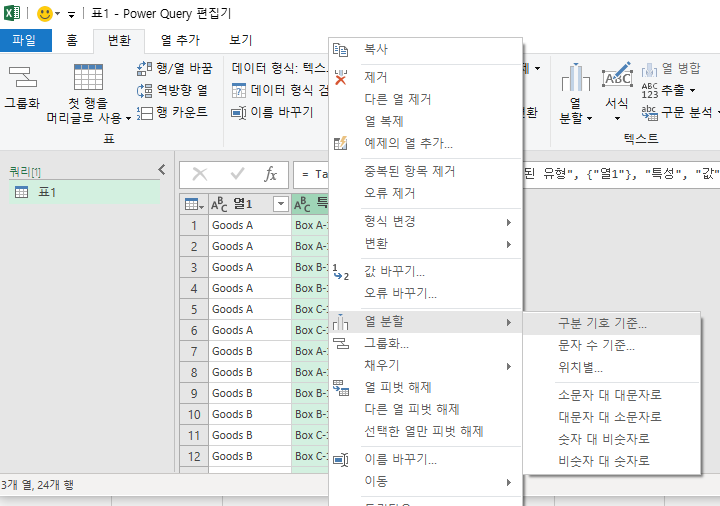This screenshot has width=720, height=506.
Task: Click 열 병합 merge columns button
Action: click(x=671, y=69)
